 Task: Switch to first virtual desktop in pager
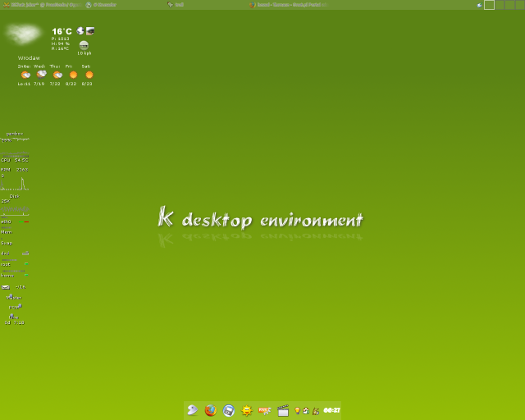click(x=489, y=5)
